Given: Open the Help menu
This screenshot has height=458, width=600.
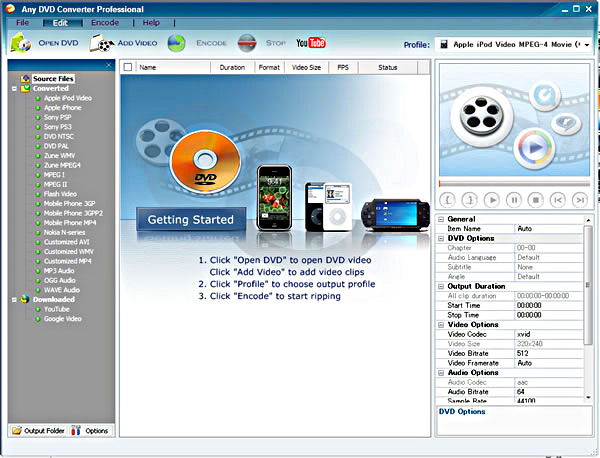Looking at the screenshot, I should (151, 22).
